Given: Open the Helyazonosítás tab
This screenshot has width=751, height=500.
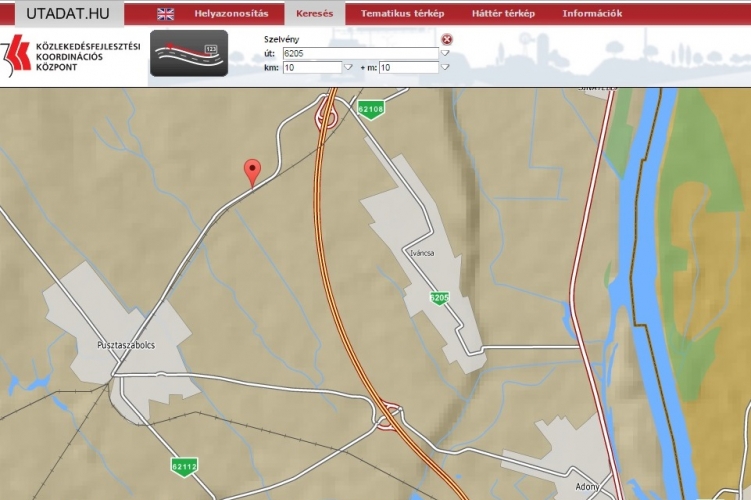Looking at the screenshot, I should point(231,14).
